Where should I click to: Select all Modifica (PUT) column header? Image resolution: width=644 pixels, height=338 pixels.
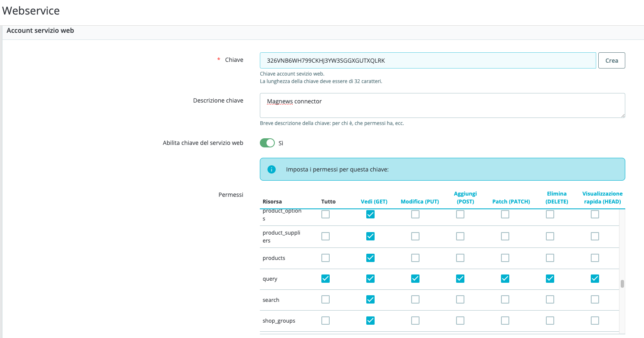[419, 201]
